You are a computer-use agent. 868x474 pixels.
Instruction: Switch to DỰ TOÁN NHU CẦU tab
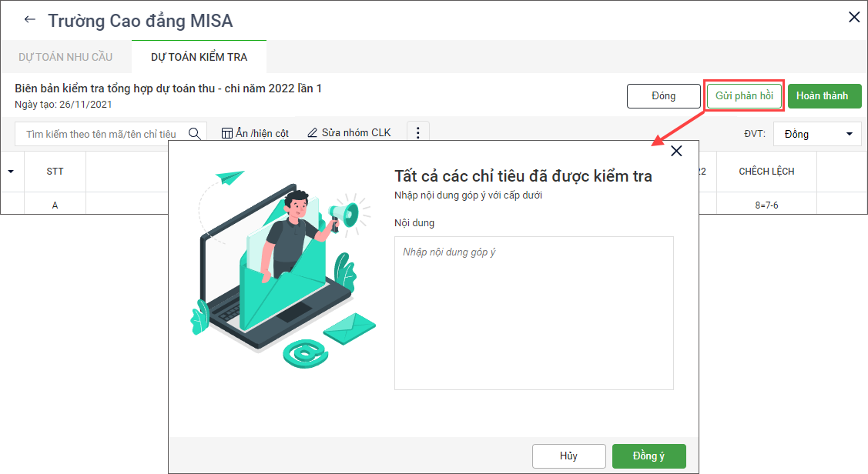tap(65, 57)
